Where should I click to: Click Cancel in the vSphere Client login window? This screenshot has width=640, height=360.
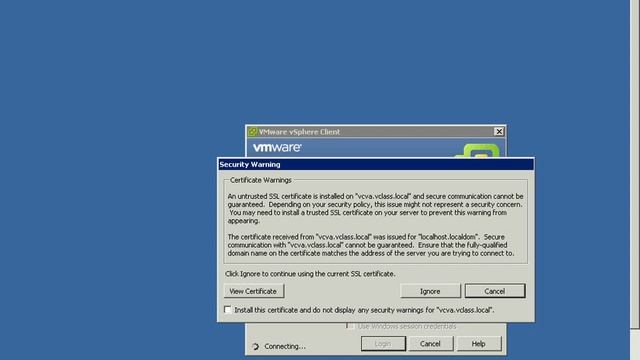[x=430, y=344]
